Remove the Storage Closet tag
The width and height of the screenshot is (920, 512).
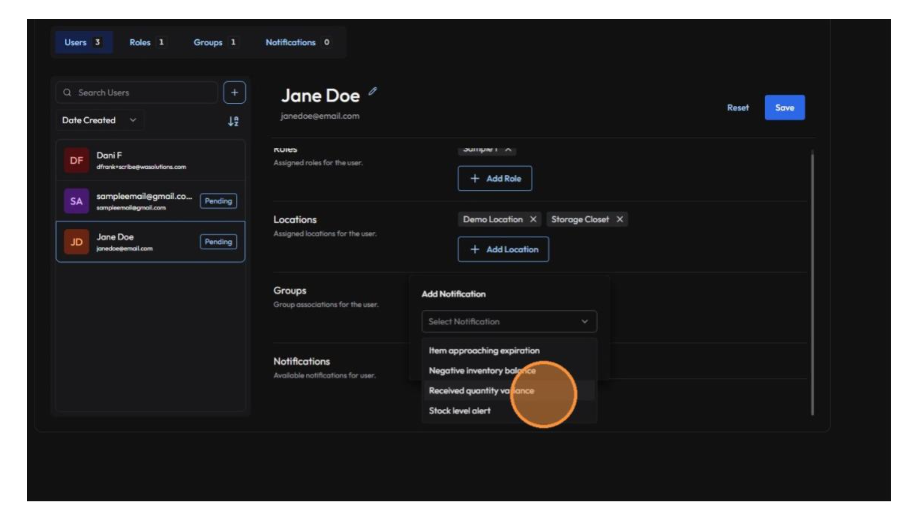[x=620, y=219]
